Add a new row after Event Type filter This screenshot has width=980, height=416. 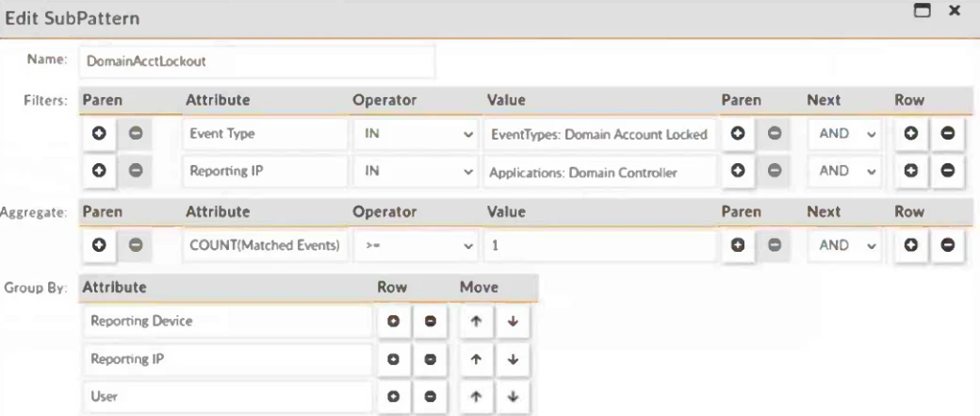[912, 134]
